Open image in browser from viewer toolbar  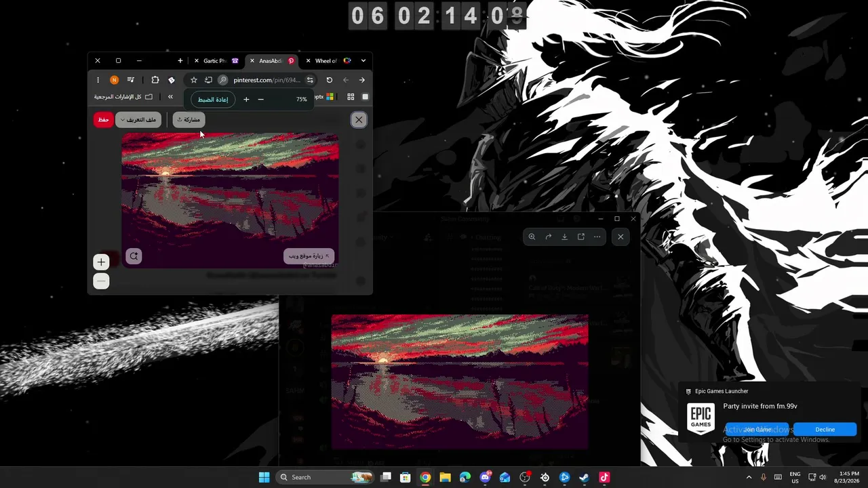pos(581,237)
